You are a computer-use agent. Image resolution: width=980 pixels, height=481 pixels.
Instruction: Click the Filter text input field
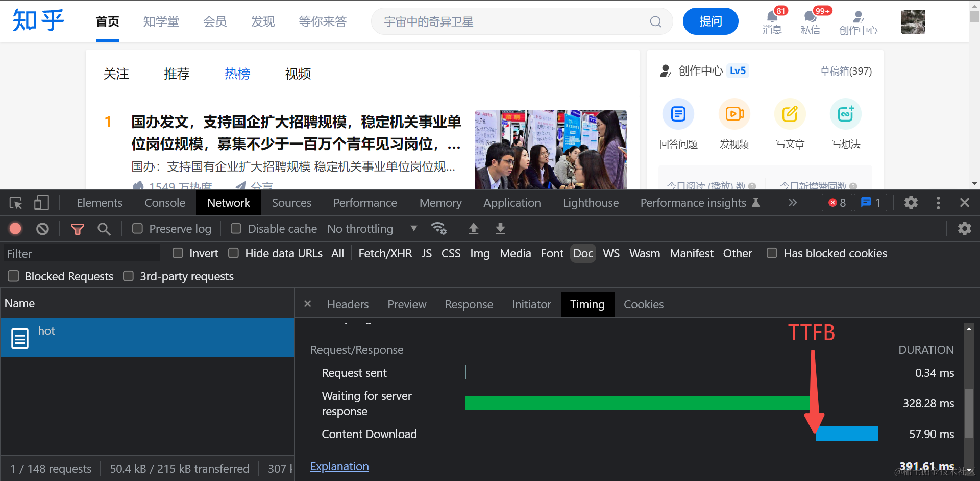(x=82, y=254)
